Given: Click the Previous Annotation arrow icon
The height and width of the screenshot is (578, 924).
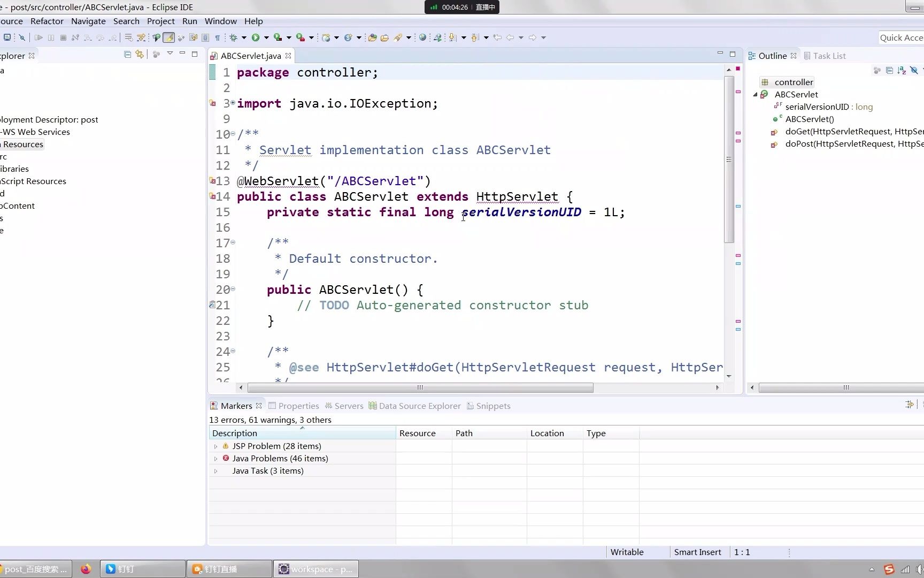Looking at the screenshot, I should pos(475,37).
